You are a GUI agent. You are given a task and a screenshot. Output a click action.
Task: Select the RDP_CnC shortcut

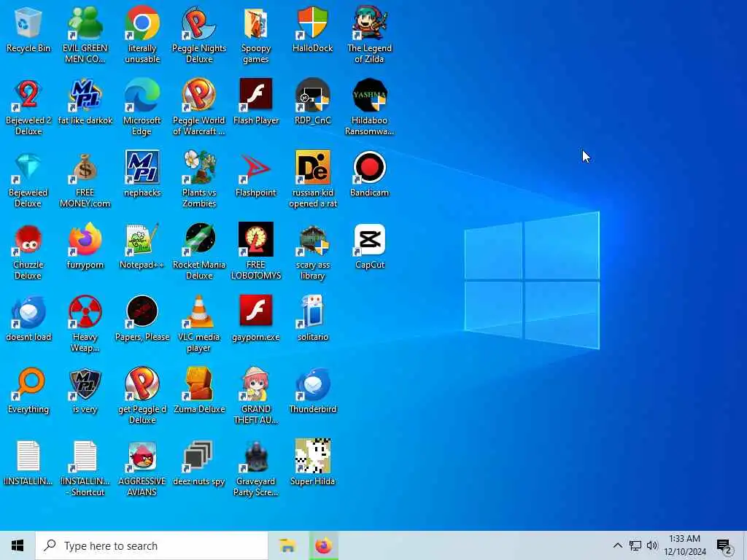312,102
